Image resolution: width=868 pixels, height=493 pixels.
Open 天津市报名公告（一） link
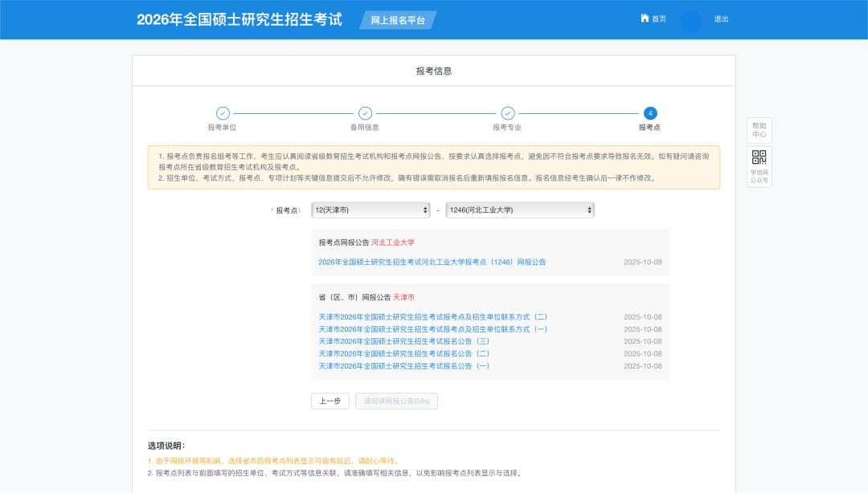[x=403, y=366]
